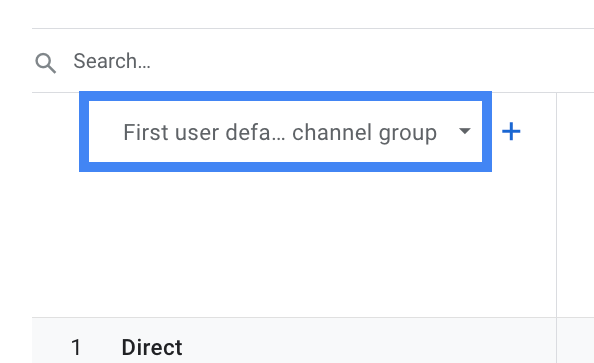Click the magnifying glass search icon
This screenshot has width=594, height=363.
(45, 63)
